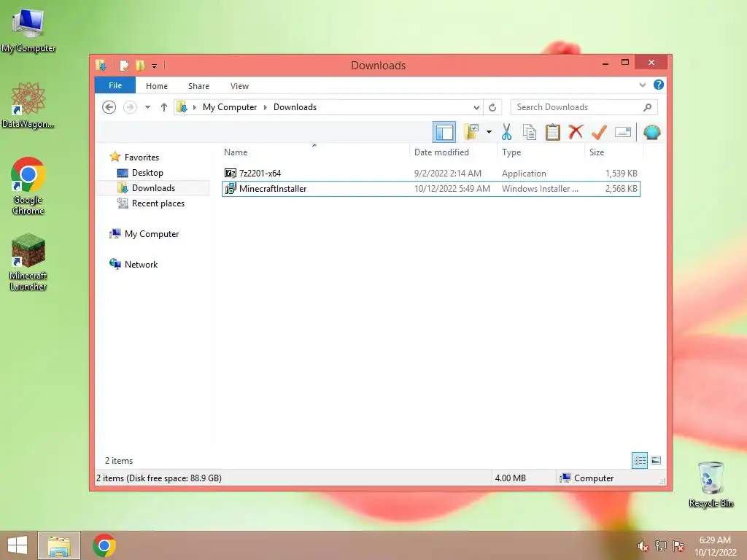Viewport: 747px width, 560px height.
Task: Click the 7z2201-x64 file icon
Action: click(x=230, y=174)
